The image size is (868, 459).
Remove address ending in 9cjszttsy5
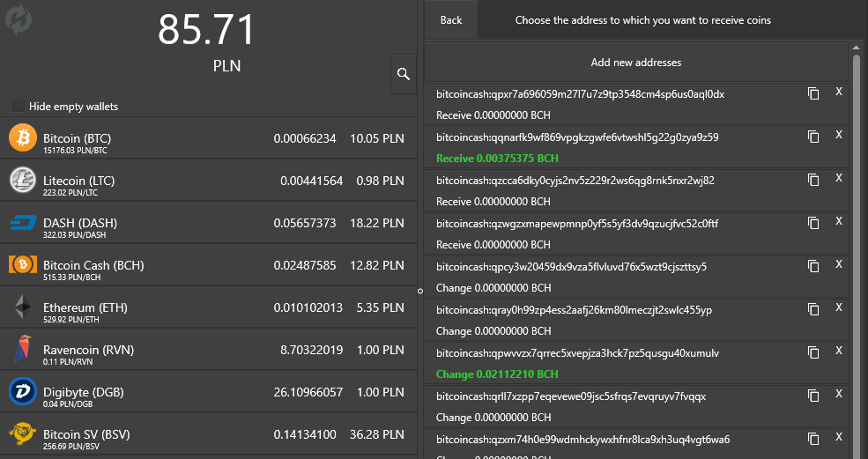pyautogui.click(x=839, y=264)
